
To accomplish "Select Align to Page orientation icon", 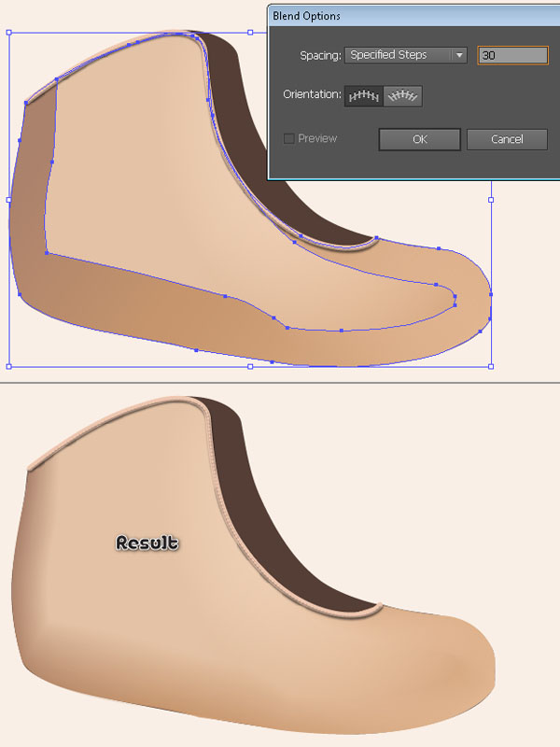I will coord(364,96).
